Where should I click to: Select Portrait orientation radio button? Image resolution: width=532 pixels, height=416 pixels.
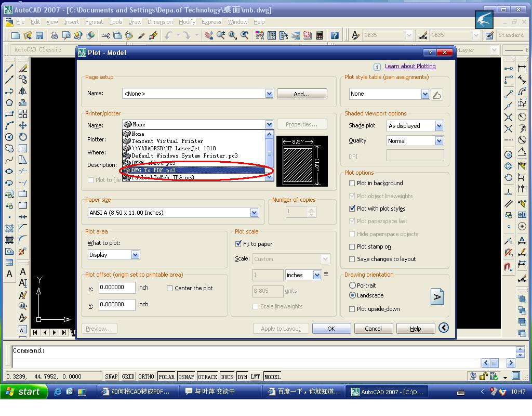(352, 285)
